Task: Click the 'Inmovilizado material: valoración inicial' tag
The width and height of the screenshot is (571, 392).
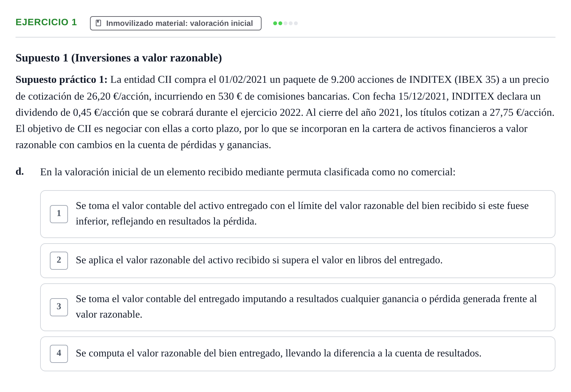Action: click(176, 23)
